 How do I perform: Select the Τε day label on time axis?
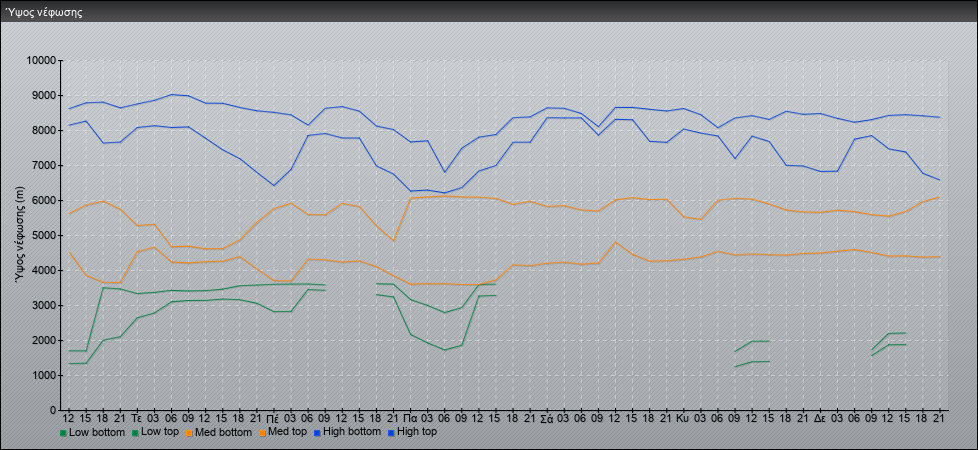click(137, 418)
